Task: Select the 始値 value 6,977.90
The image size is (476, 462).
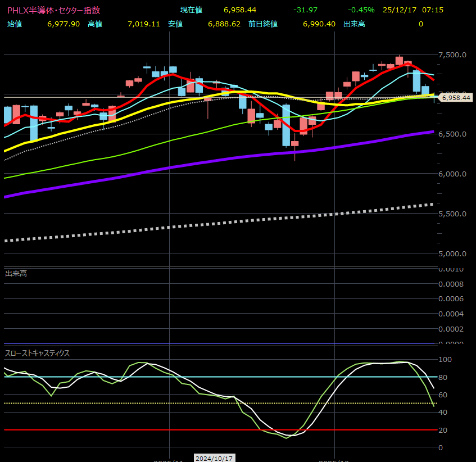Action: [x=64, y=24]
